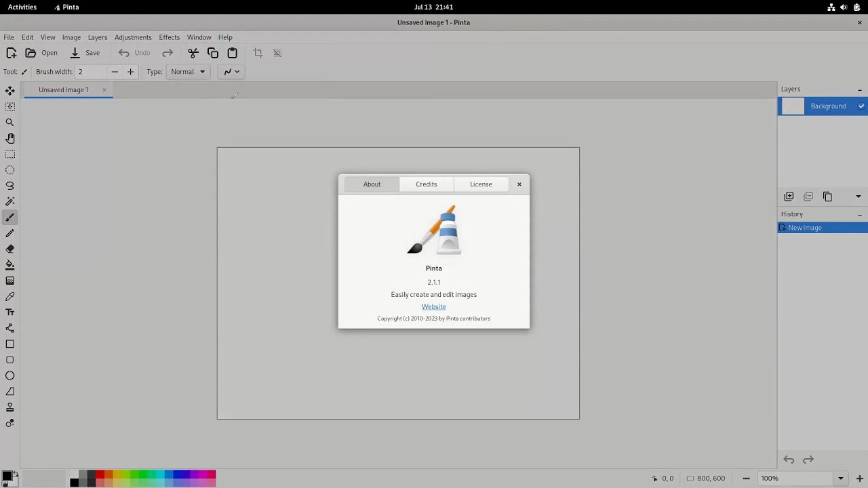The width and height of the screenshot is (868, 488).
Task: Select the Pan hand tool
Action: point(10,138)
